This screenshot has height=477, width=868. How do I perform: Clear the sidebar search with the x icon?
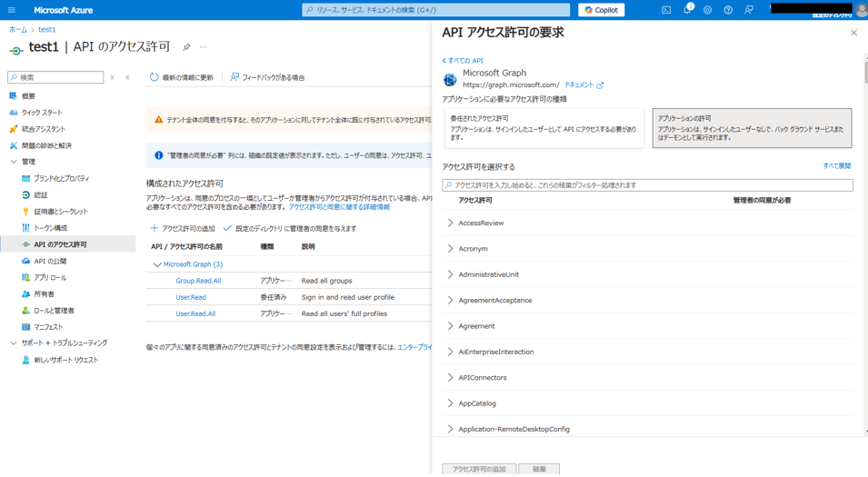coord(112,77)
